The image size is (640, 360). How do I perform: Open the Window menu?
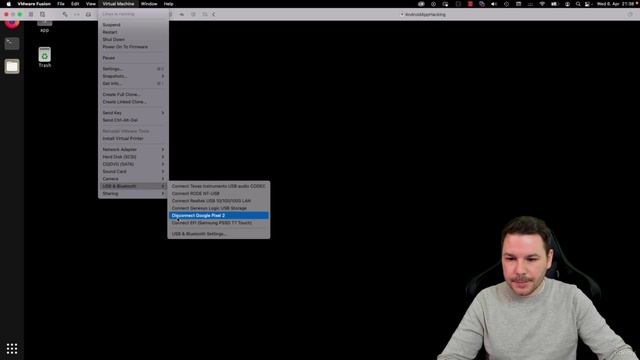pos(149,4)
